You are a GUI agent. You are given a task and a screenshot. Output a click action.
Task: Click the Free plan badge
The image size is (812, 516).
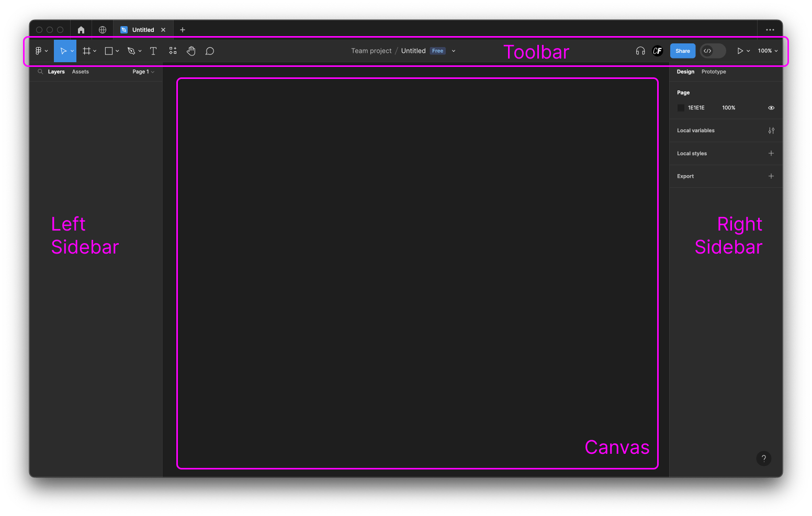438,51
